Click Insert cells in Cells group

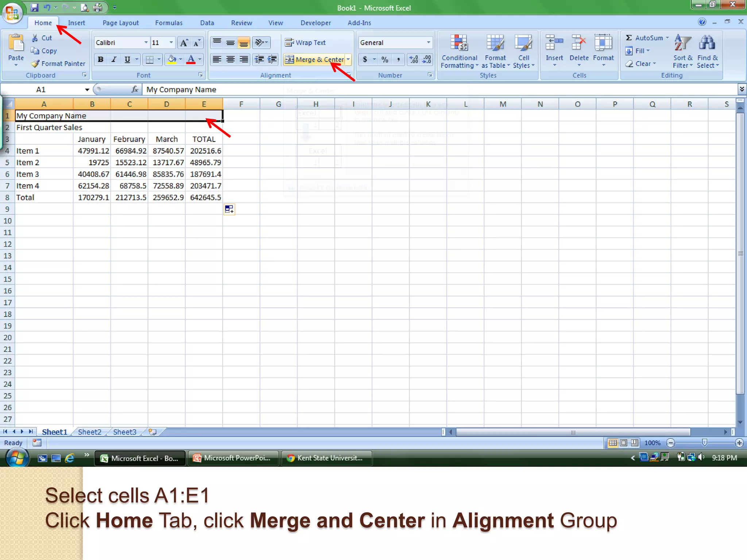[554, 51]
